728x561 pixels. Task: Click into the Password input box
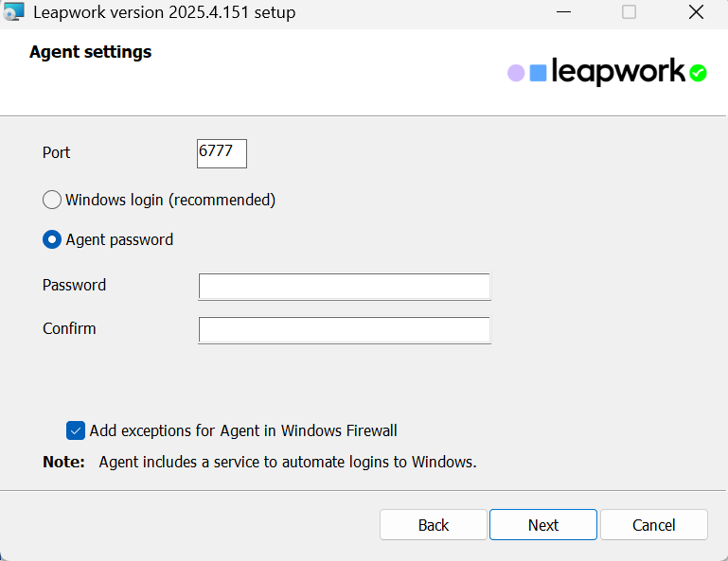tap(344, 287)
